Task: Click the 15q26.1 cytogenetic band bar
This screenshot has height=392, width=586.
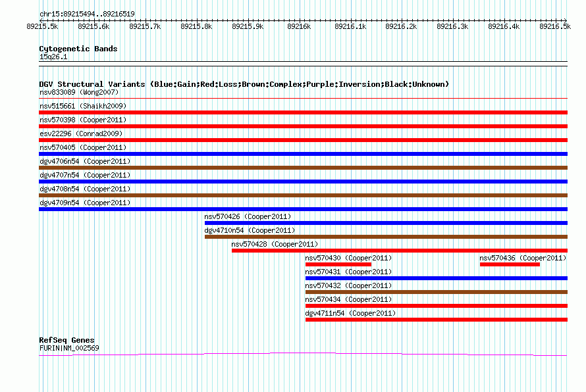Action: tap(303, 64)
